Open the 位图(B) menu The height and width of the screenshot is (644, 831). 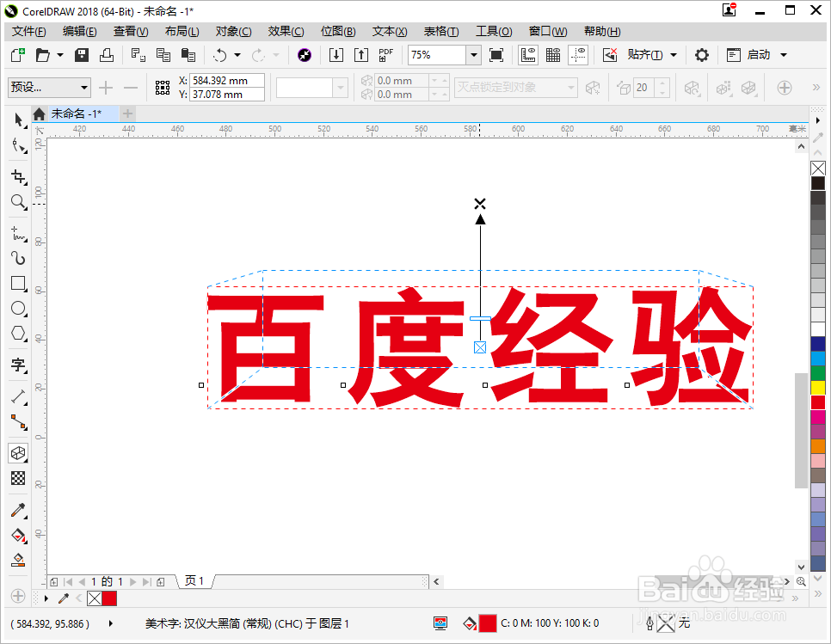338,31
